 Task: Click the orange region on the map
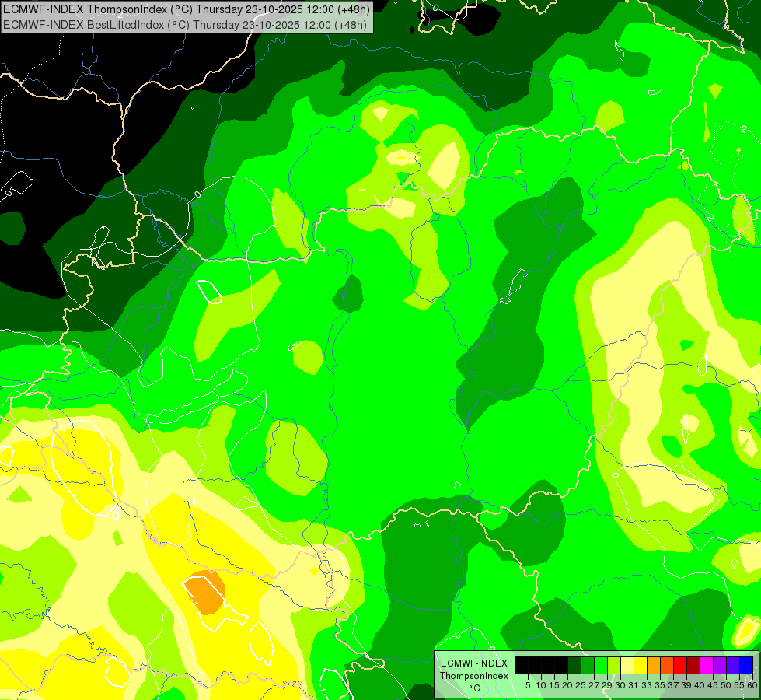(206, 593)
